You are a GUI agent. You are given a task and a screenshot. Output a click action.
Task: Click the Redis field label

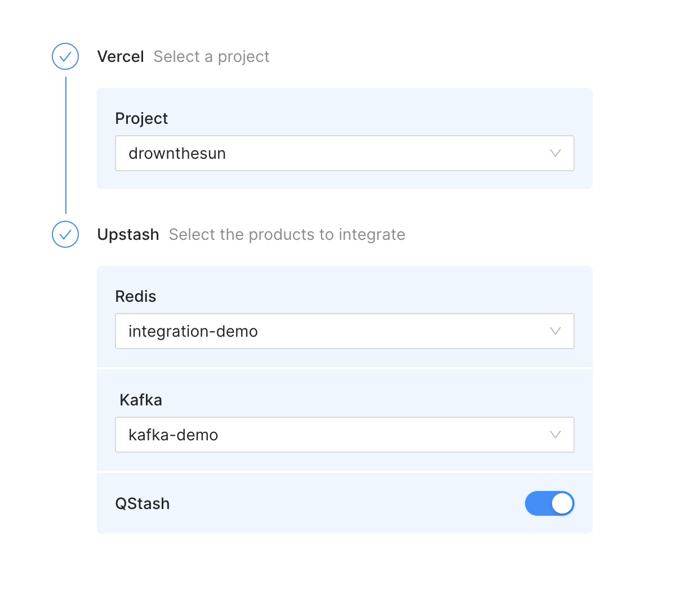[x=136, y=296]
